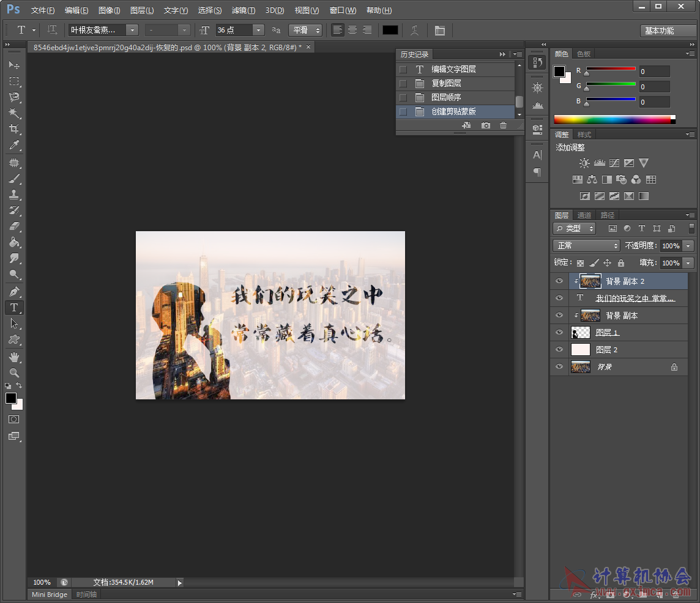Select the Crop tool

point(14,130)
